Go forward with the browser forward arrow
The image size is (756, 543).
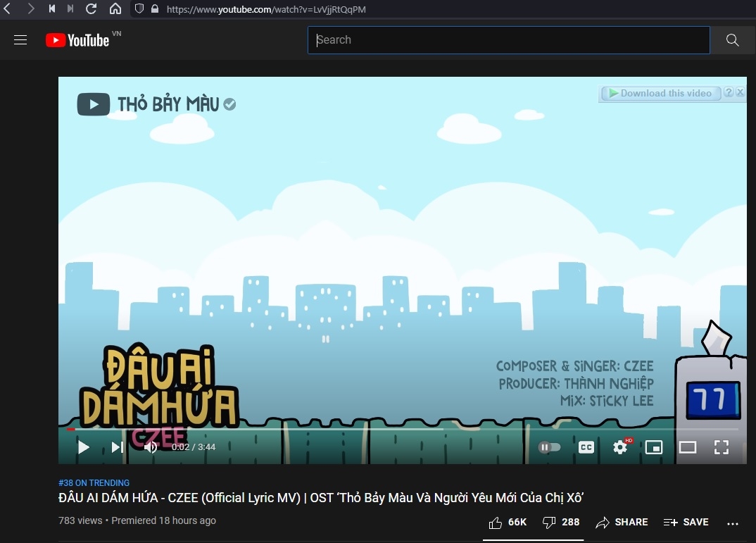coord(31,8)
